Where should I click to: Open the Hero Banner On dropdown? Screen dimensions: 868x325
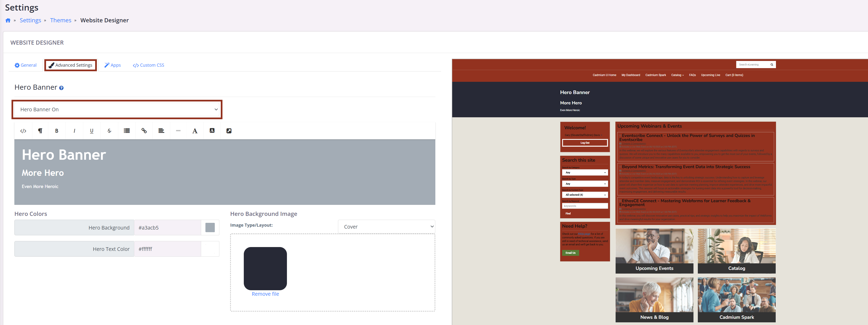click(117, 109)
